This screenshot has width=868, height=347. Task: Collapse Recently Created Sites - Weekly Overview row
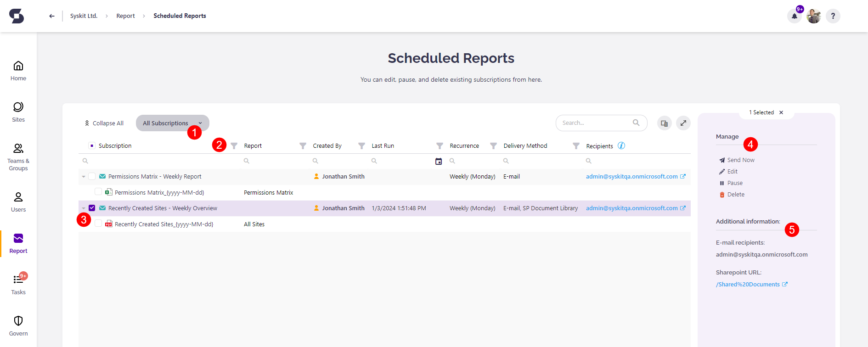tap(84, 208)
